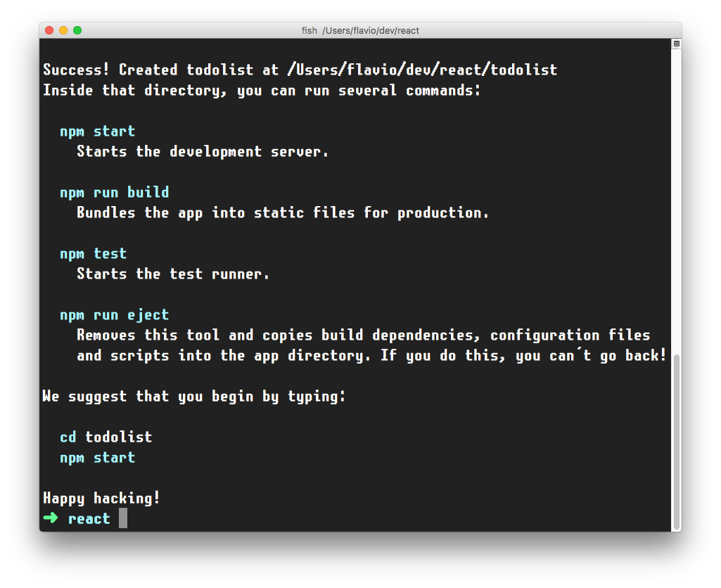Click the "Bundles the app into static files" line
This screenshot has width=721, height=588.
(283, 213)
